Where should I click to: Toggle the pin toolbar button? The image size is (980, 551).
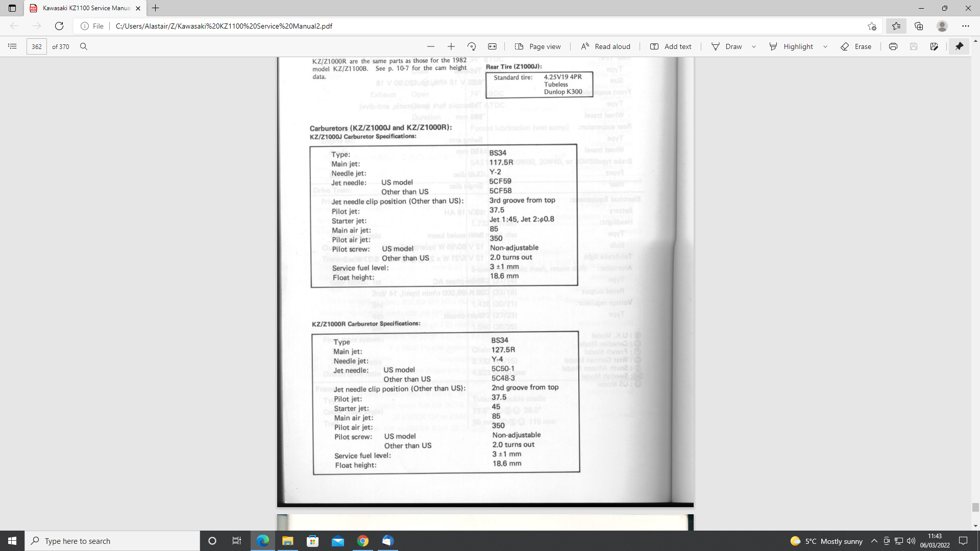[959, 46]
